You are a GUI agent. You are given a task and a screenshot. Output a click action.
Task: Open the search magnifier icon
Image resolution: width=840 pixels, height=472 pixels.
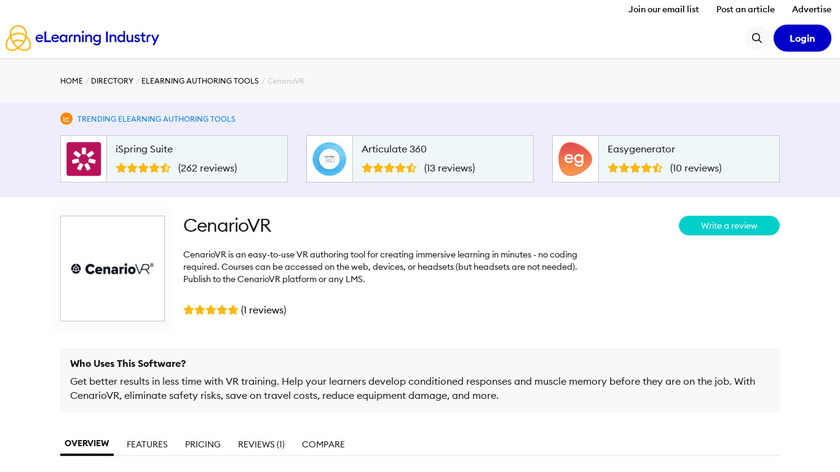point(757,38)
